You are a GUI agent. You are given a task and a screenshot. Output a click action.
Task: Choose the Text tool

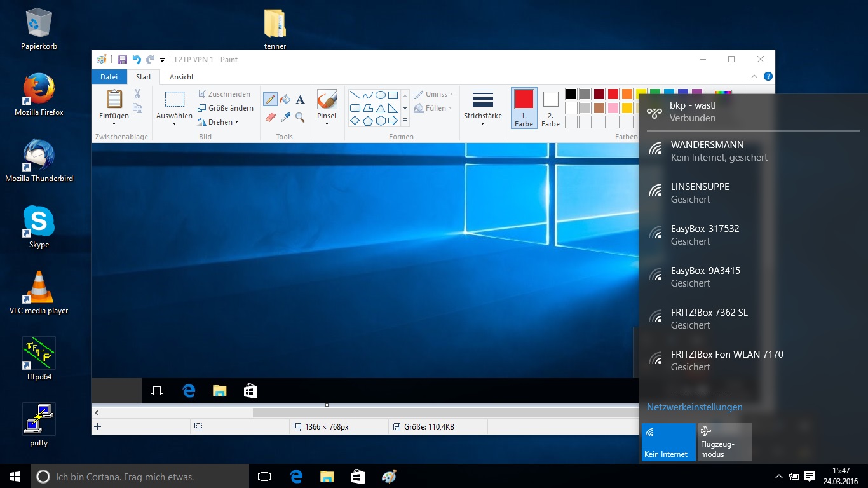point(301,99)
